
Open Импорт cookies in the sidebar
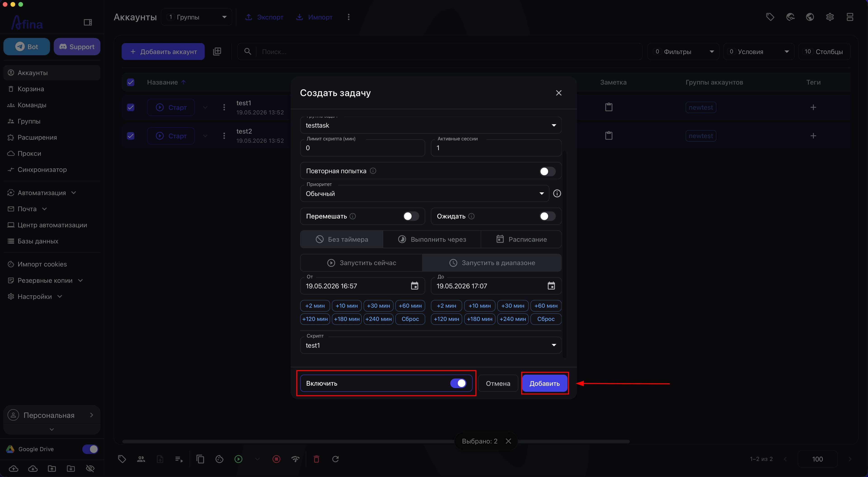click(x=52, y=264)
